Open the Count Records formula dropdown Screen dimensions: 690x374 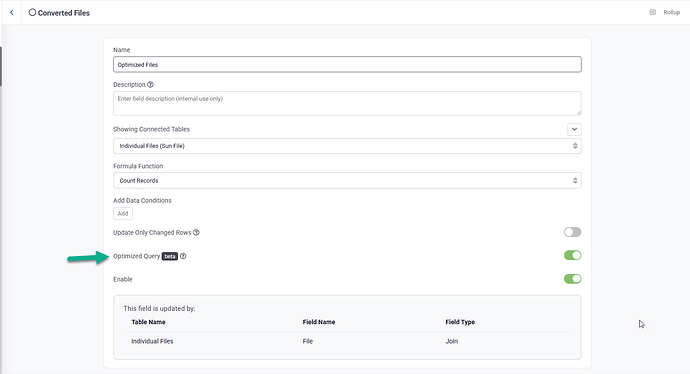pyautogui.click(x=347, y=180)
